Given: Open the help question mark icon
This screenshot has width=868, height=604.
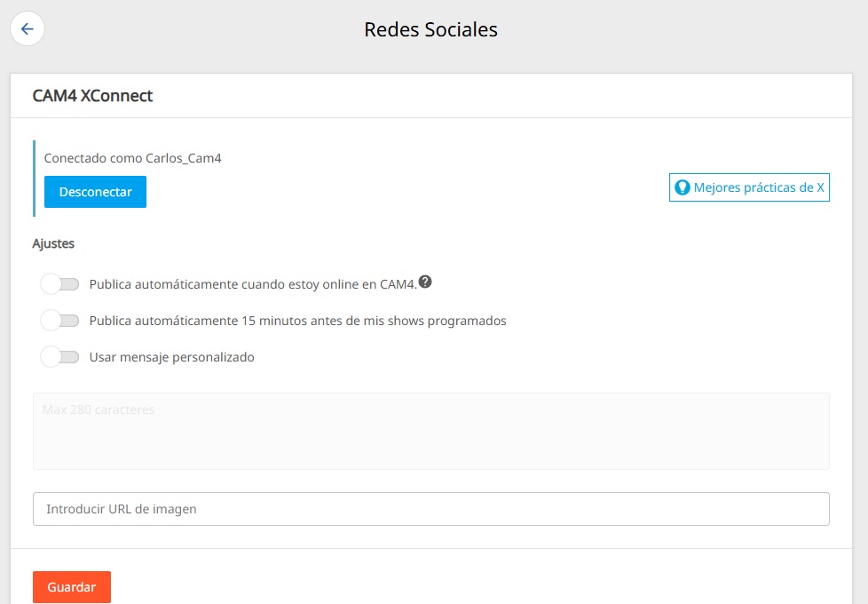Looking at the screenshot, I should (x=424, y=282).
